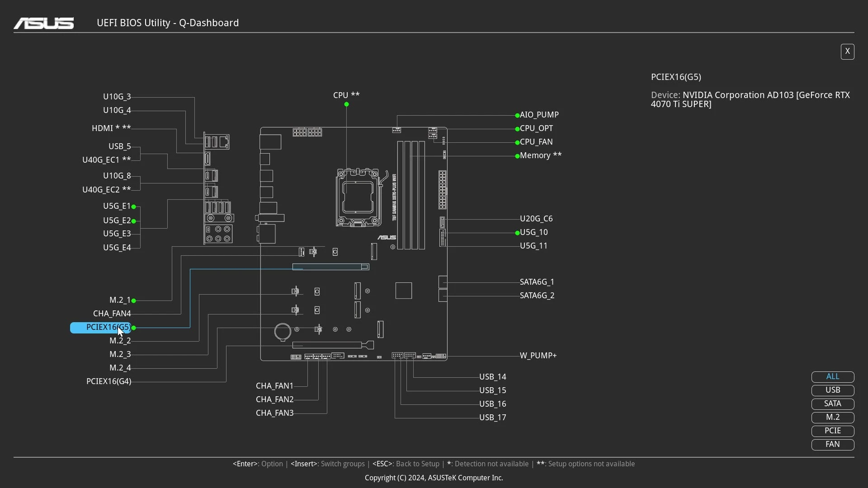Select the U20G_C6 header entry
868x488 pixels.
point(536,219)
